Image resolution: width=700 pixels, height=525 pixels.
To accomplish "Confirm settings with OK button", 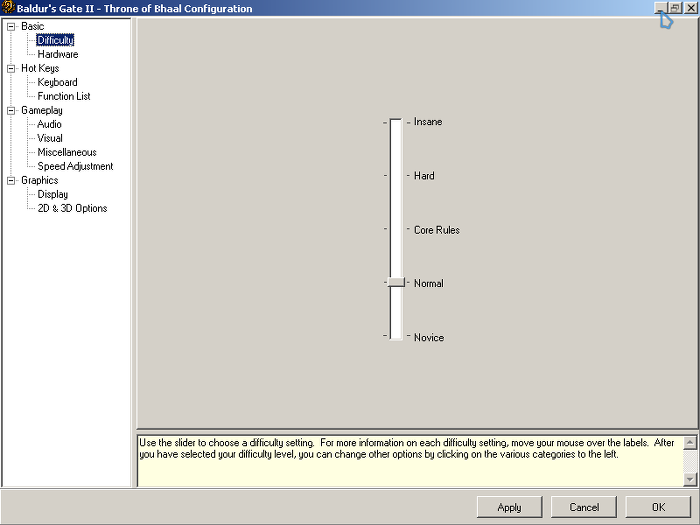I will (658, 507).
